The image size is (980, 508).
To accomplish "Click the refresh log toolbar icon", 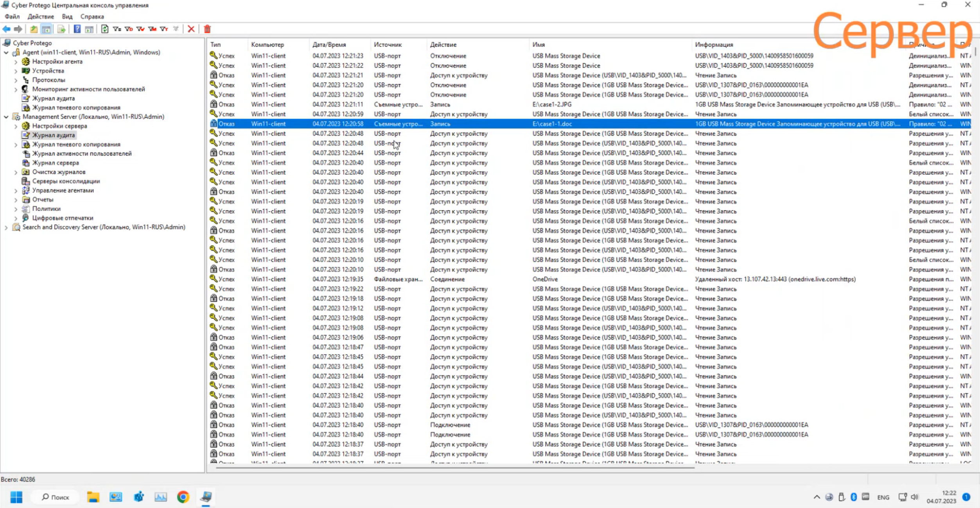I will point(104,29).
